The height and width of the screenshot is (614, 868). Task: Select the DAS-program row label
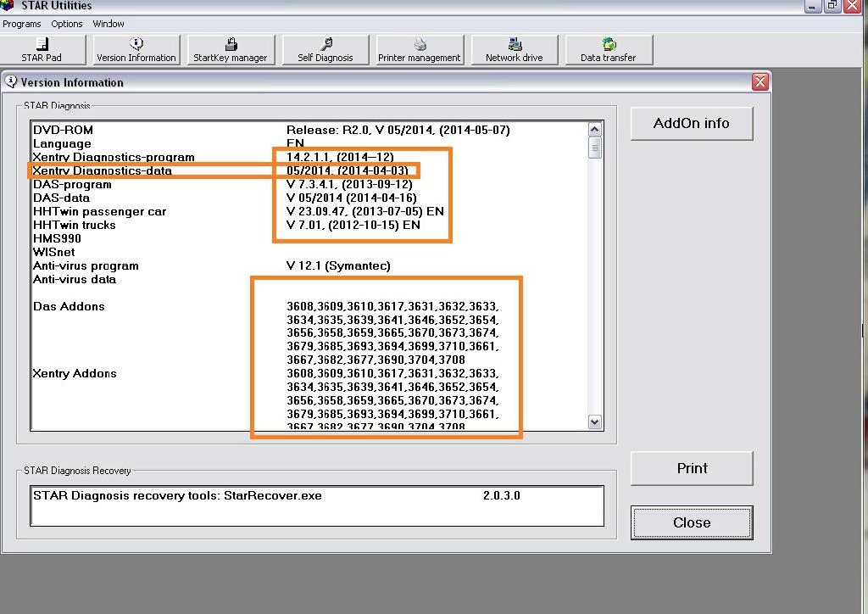72,184
